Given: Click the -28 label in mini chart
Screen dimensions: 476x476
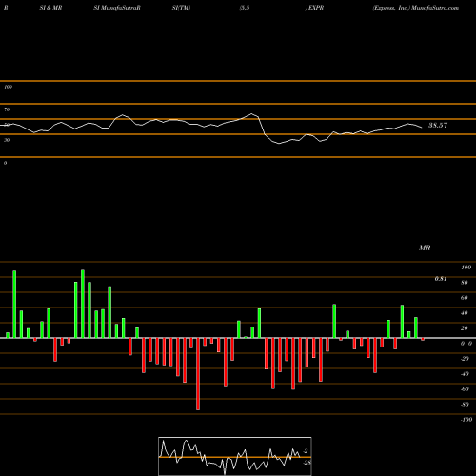Looking at the screenshot, I should 307,463.
